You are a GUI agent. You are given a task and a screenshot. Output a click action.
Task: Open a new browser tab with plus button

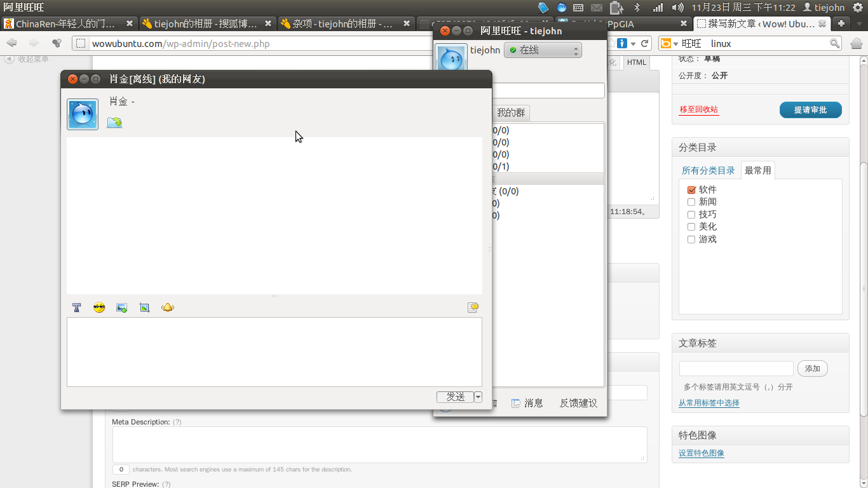841,24
